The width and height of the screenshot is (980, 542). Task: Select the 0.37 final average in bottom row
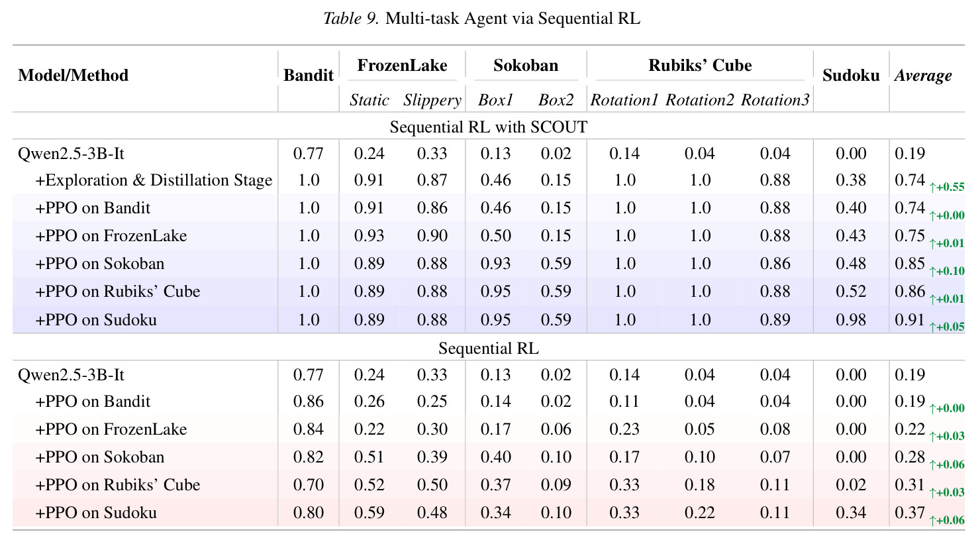coord(910,513)
